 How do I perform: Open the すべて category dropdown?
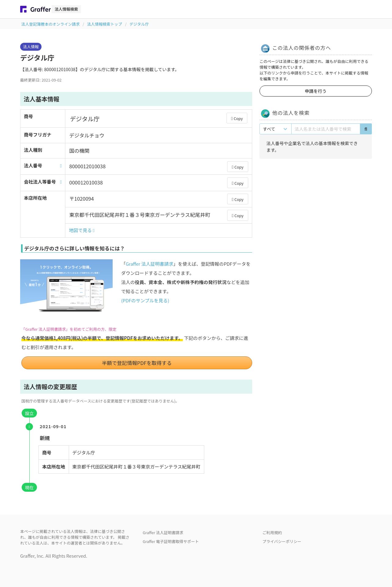(x=275, y=129)
